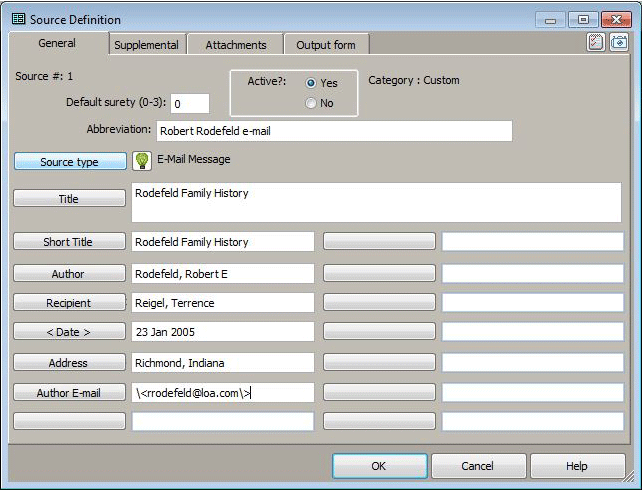Click the empty right-column field in Address row

click(x=533, y=363)
